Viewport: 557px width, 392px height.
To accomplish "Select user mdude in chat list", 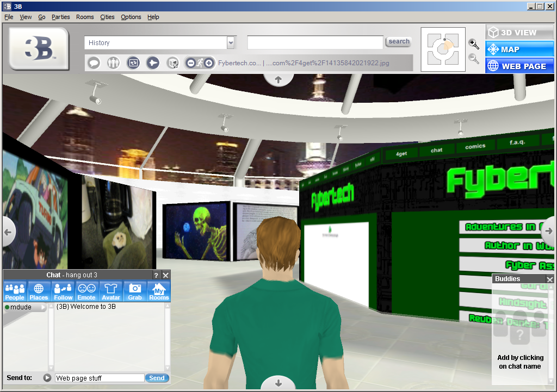I will tap(21, 307).
